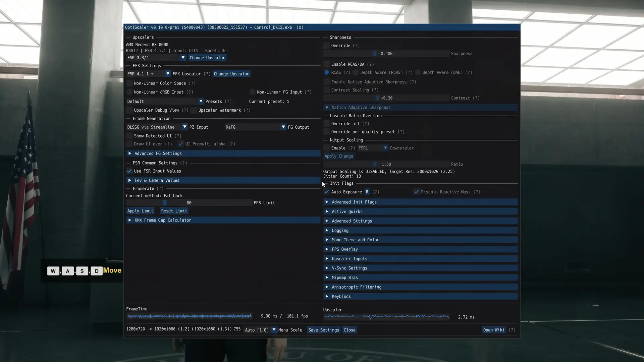Viewport: 644px width, 362px height.
Task: Open the FFX Upscaler version dropdown
Action: (x=149, y=74)
